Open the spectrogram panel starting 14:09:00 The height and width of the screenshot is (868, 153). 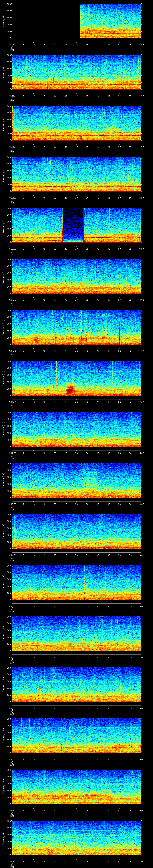pos(77,276)
